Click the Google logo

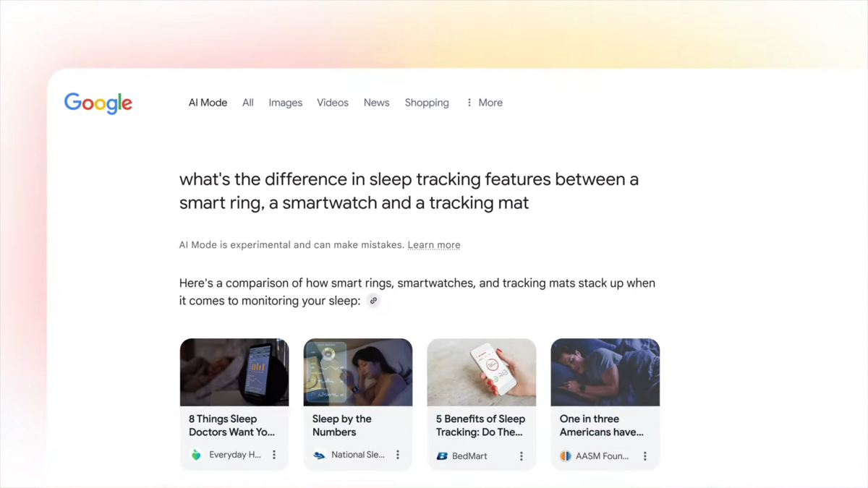(x=98, y=103)
